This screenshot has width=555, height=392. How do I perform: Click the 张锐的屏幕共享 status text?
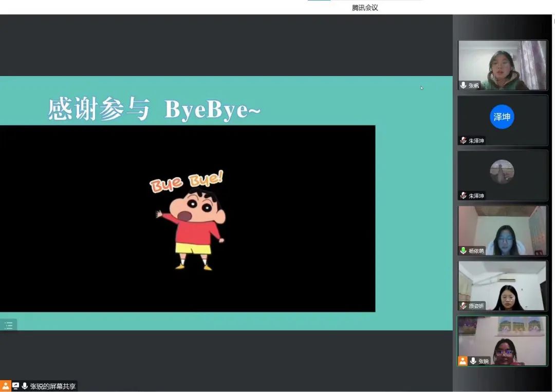coord(53,386)
